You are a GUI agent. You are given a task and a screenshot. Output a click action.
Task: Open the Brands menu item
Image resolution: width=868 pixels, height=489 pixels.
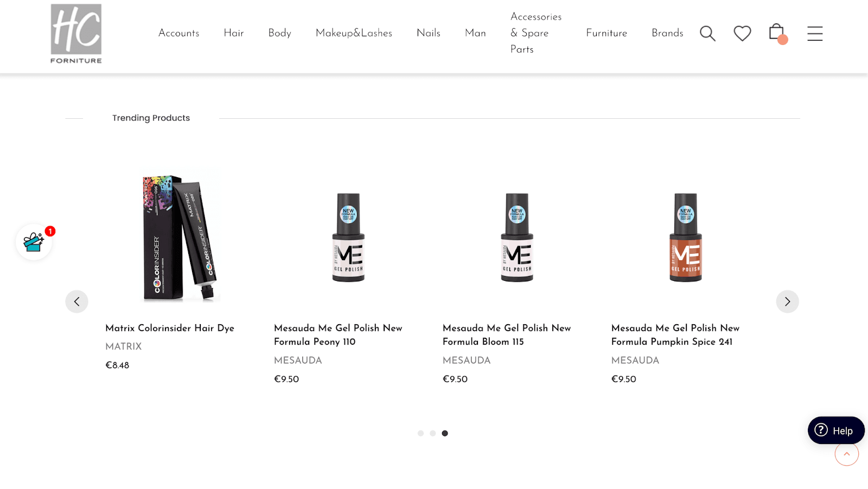pyautogui.click(x=667, y=33)
